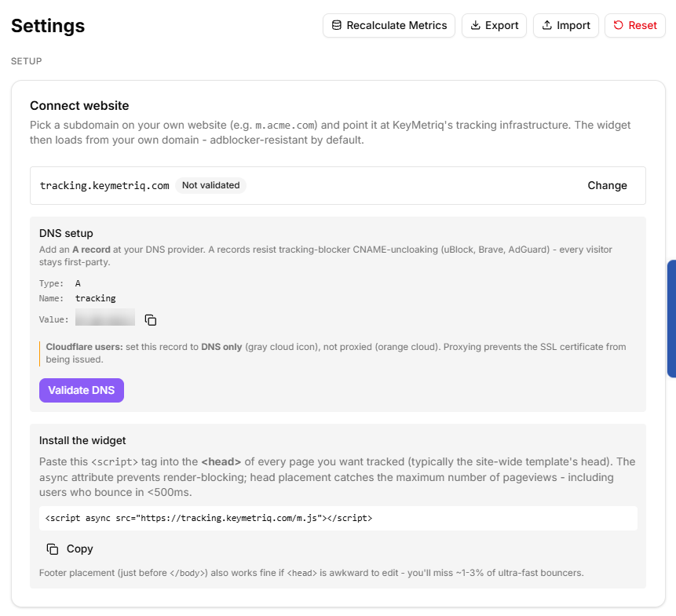
Task: Click the SETUP section label
Action: click(26, 61)
